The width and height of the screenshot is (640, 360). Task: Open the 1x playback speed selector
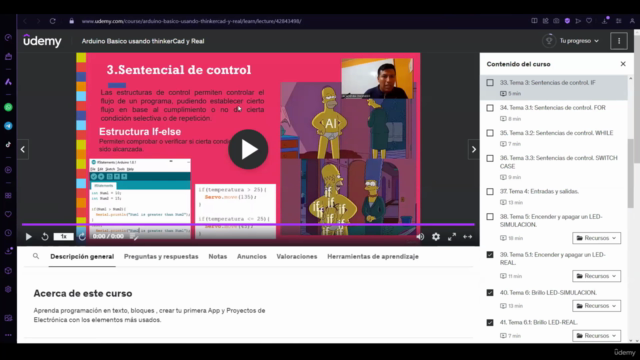(x=63, y=237)
